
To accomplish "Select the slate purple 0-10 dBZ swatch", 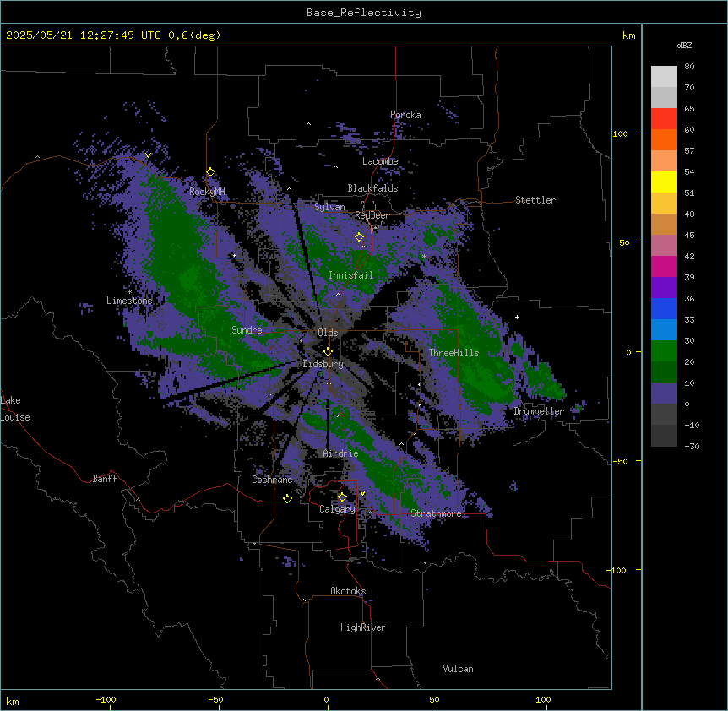I will pyautogui.click(x=664, y=393).
